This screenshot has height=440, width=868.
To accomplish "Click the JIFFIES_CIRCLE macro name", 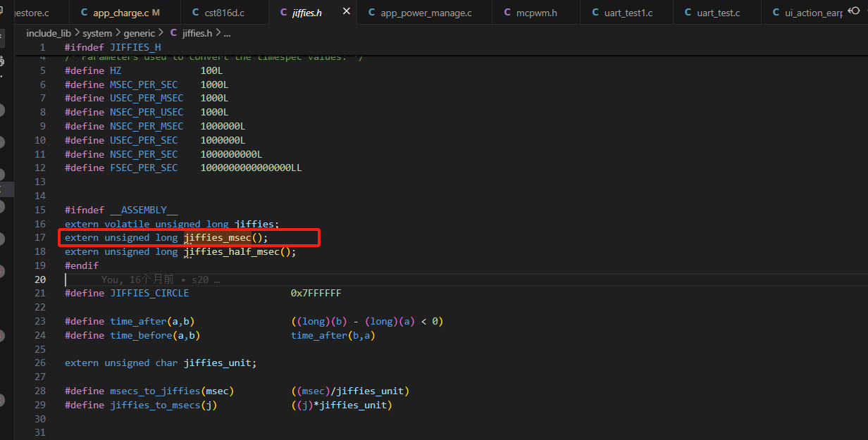I will tap(149, 293).
